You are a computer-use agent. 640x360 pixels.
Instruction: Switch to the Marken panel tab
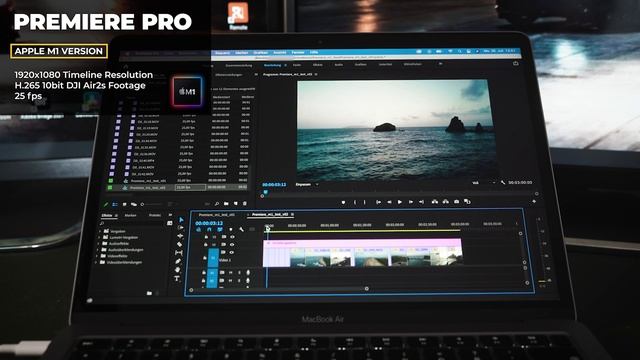coord(130,215)
